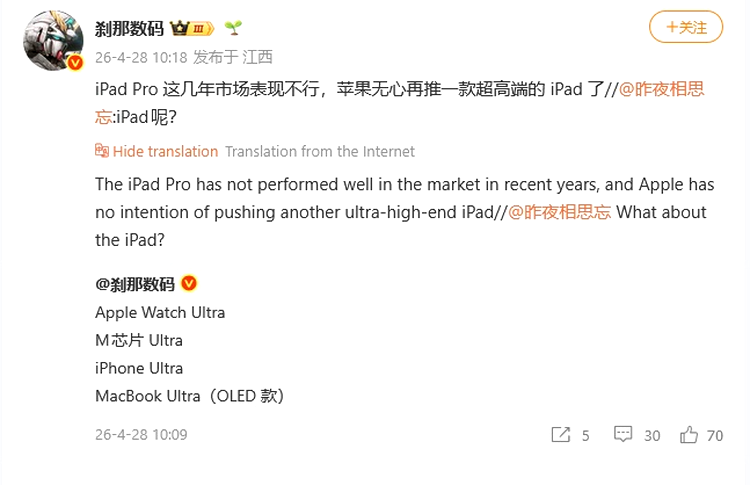Follow the user with +关注 button
This screenshot has height=485, width=750.
686,27
